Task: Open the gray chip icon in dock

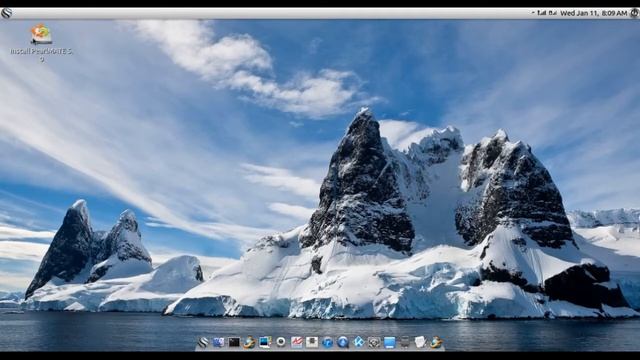Action: (x=312, y=342)
